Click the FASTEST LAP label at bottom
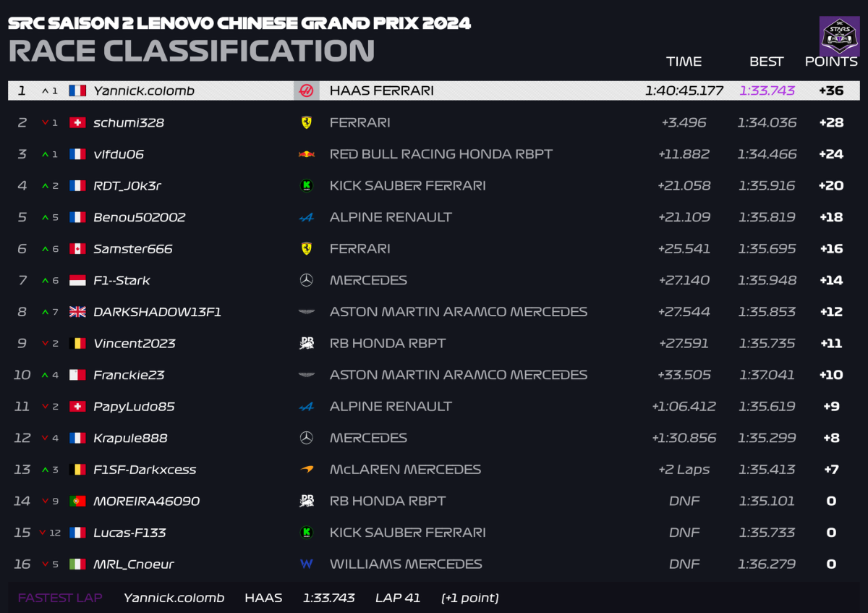 (x=60, y=598)
